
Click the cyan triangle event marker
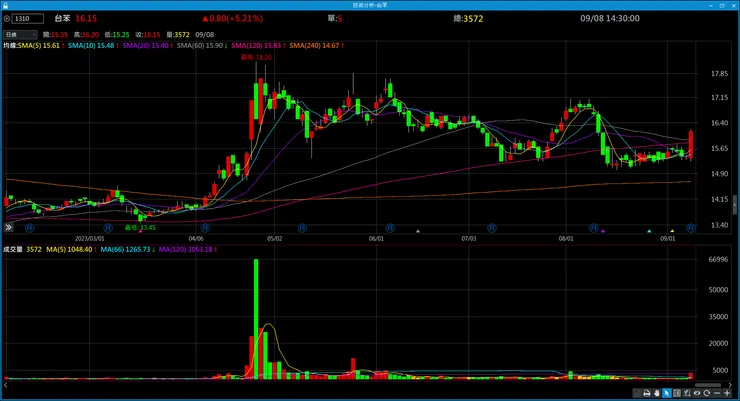click(649, 231)
